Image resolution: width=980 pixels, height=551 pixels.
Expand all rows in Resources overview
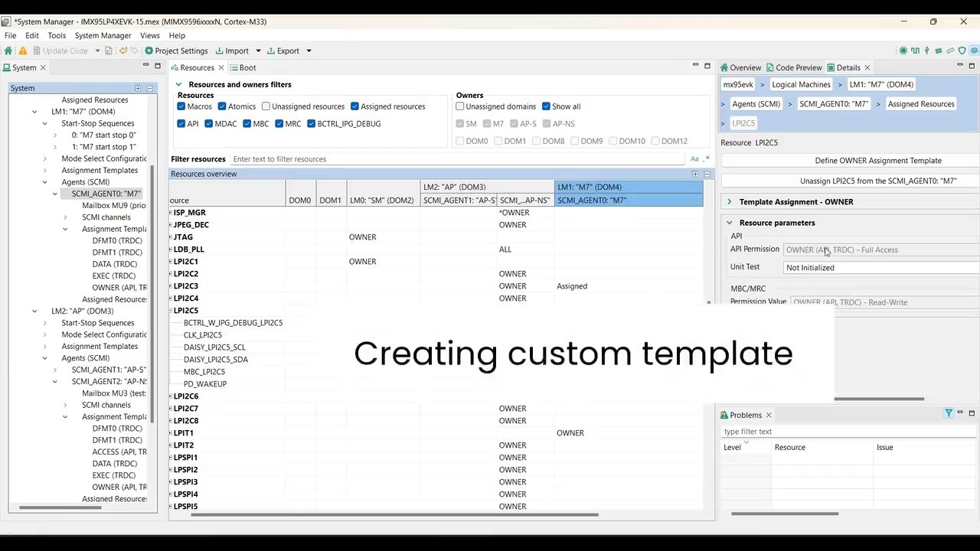[695, 174]
